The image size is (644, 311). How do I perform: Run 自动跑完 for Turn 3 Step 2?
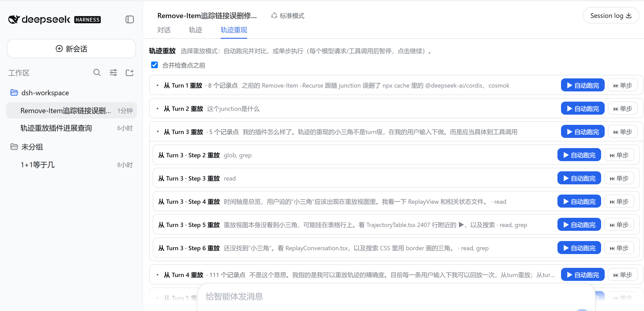click(x=579, y=155)
